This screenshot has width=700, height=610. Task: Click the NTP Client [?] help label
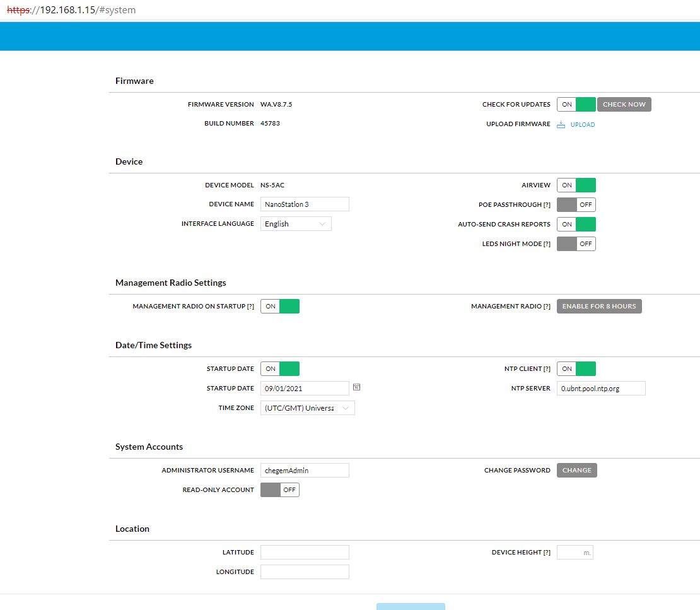(x=527, y=369)
